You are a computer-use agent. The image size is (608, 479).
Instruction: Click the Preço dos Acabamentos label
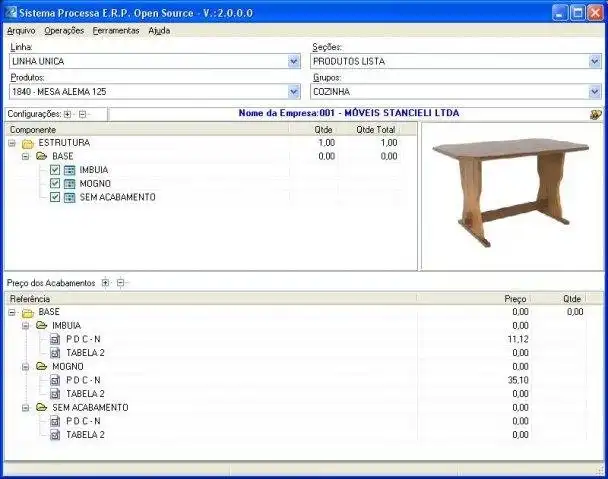point(51,283)
